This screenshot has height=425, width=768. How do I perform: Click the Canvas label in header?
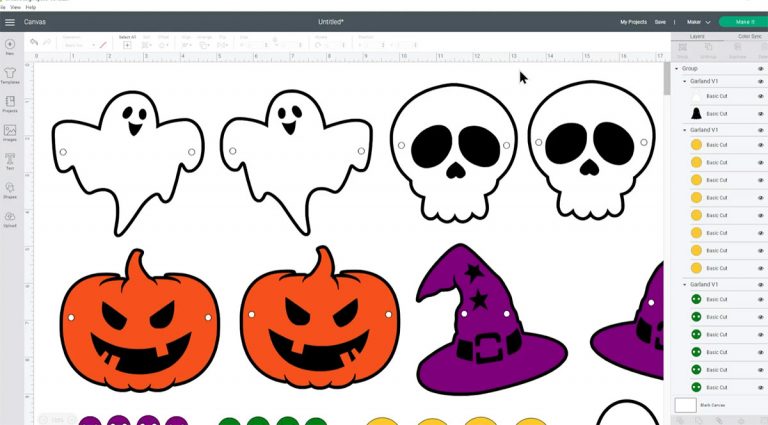click(x=35, y=22)
